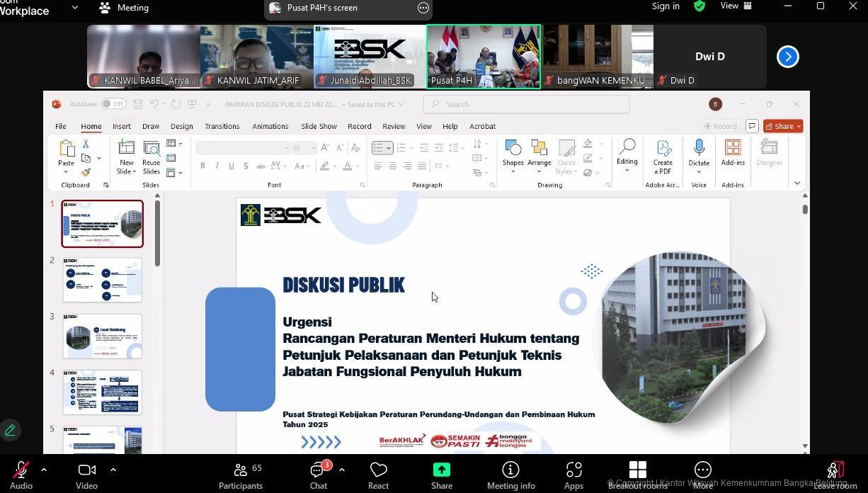Viewport: 868px width, 493px height.
Task: Turn on camera with Video button
Action: pos(86,470)
